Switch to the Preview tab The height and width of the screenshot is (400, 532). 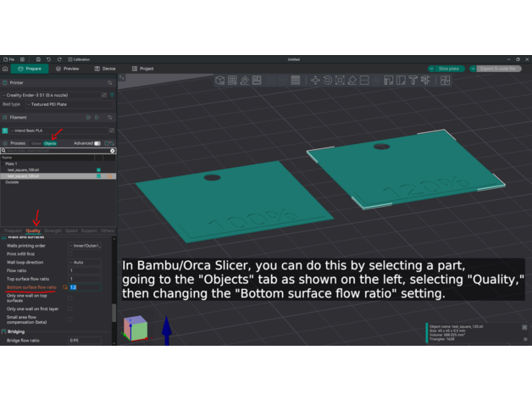pos(67,69)
